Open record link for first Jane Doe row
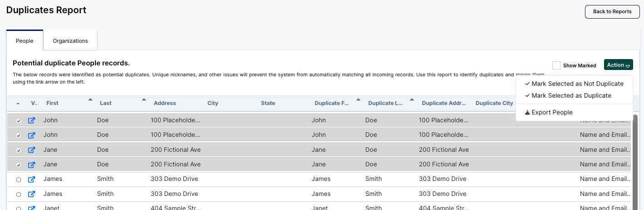 click(x=31, y=150)
